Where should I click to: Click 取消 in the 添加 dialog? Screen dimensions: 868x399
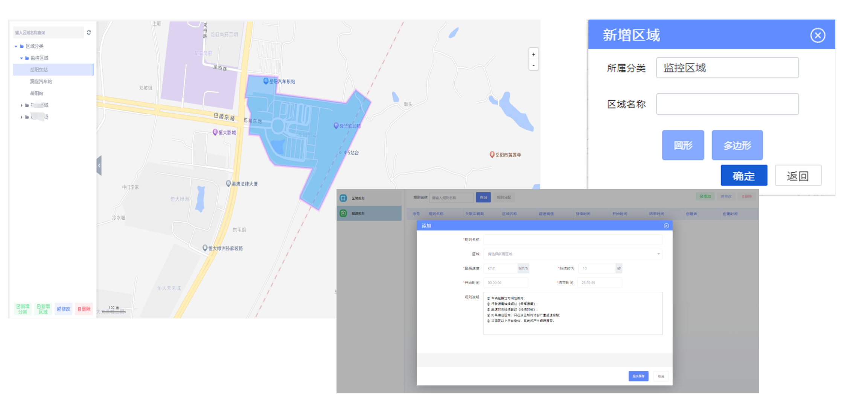(661, 376)
